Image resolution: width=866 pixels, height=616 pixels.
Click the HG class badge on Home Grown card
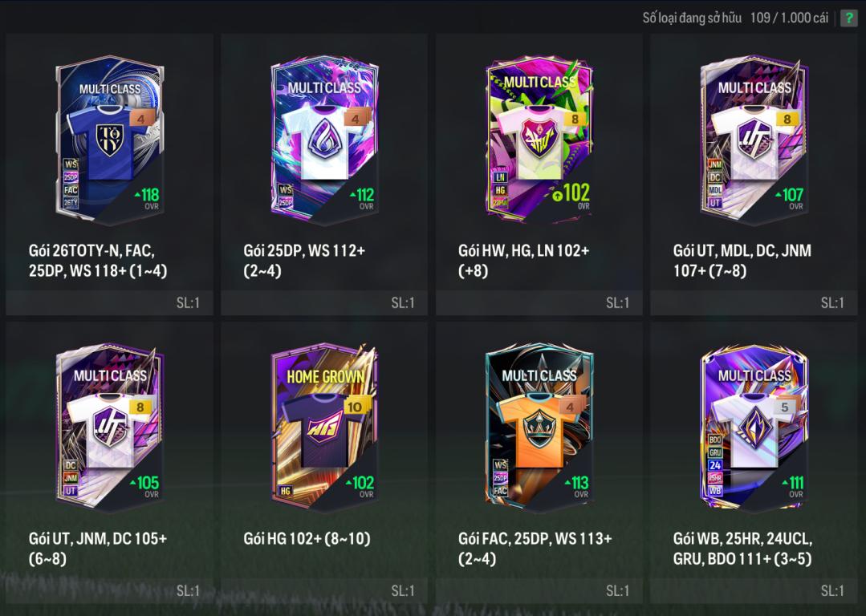click(286, 491)
